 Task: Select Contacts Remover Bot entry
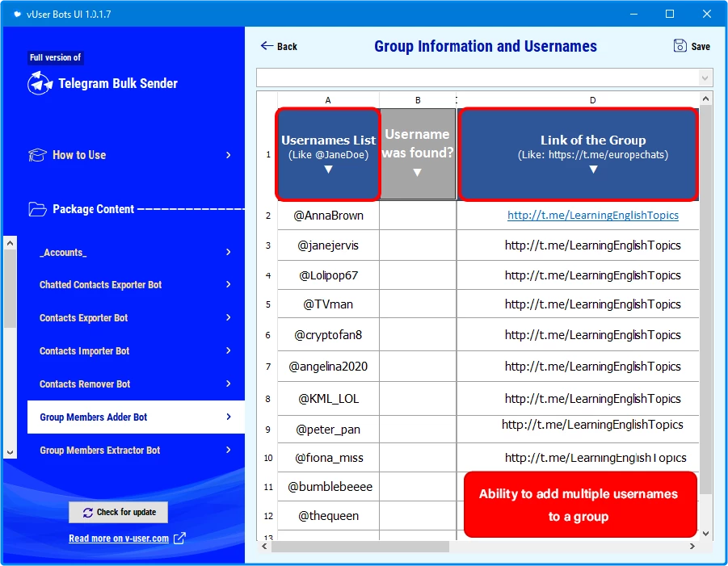[x=136, y=384]
